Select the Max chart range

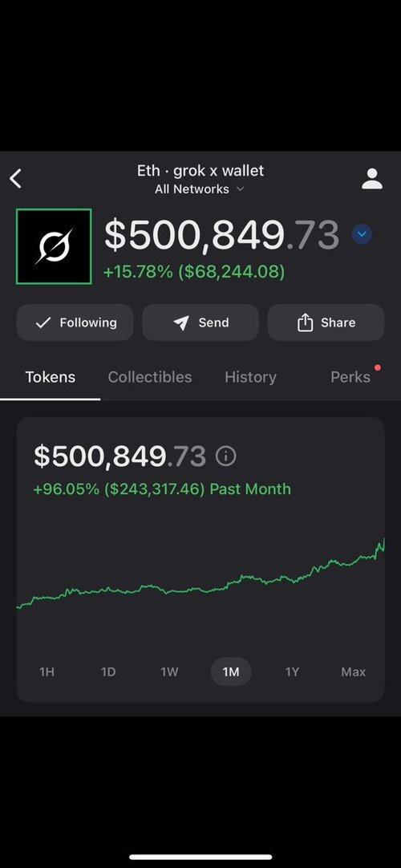point(354,671)
